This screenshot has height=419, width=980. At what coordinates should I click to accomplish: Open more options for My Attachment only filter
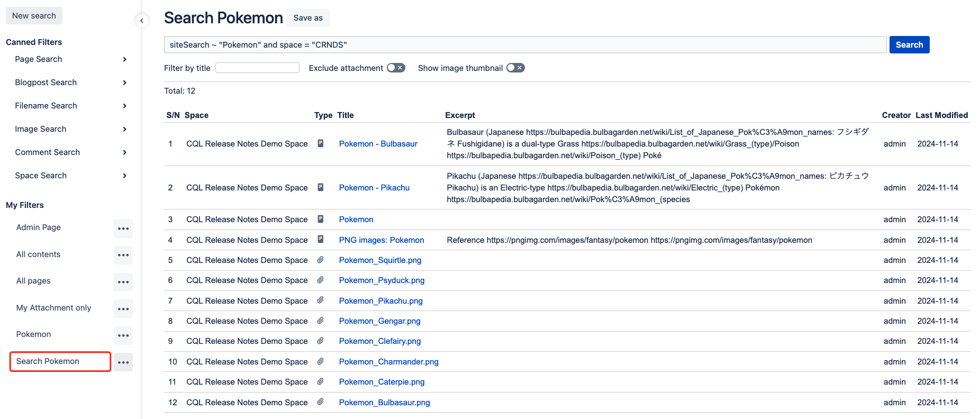point(123,309)
